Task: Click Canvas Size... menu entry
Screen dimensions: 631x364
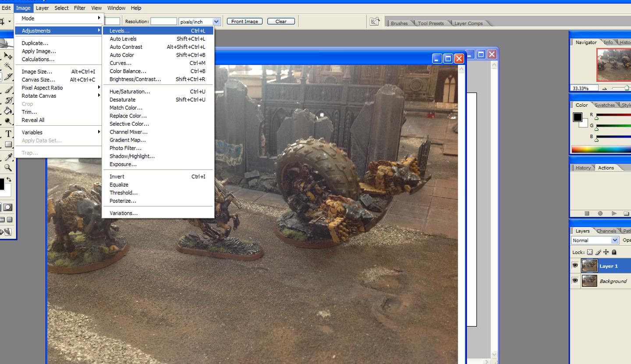Action: (58, 80)
